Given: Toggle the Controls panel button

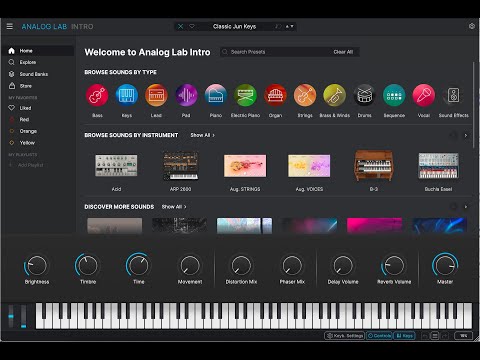Looking at the screenshot, I should pyautogui.click(x=379, y=336).
